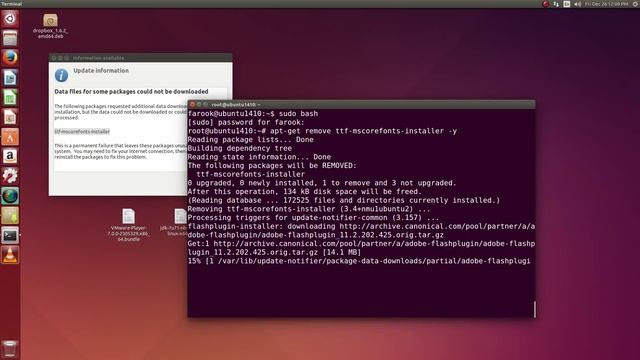The height and width of the screenshot is (360, 640).
Task: Open the keyboard layout indicator
Action: coord(567,4)
